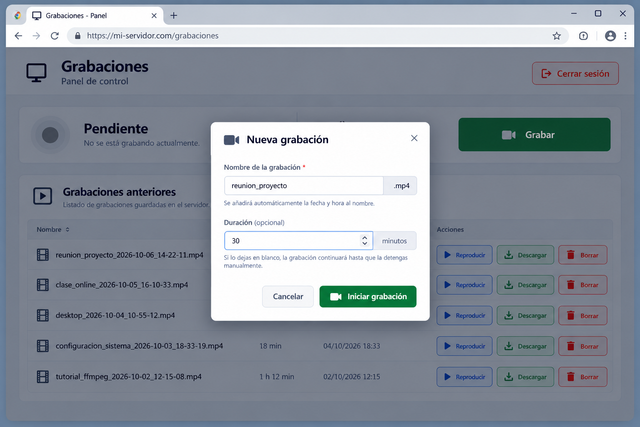The width and height of the screenshot is (640, 427).
Task: Click the 18 min duration cell
Action: point(270,346)
